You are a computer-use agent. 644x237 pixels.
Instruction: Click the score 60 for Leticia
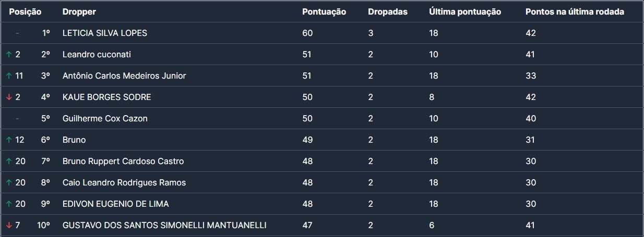click(307, 33)
